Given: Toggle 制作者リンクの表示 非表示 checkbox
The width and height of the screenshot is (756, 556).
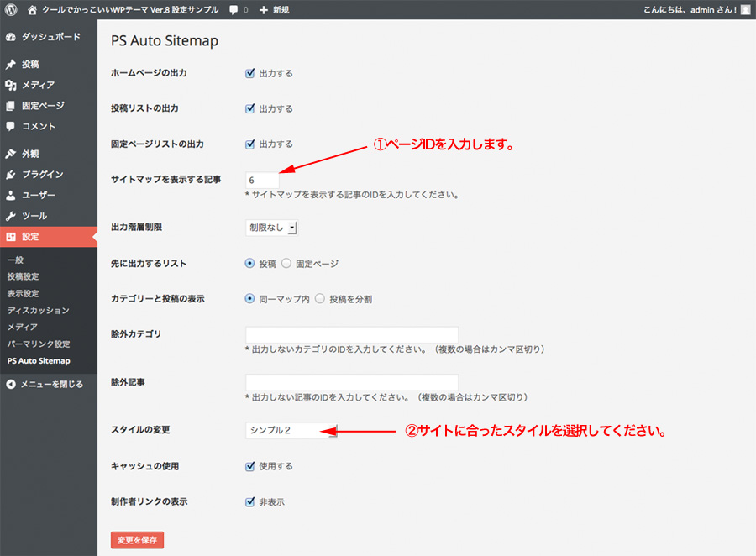Looking at the screenshot, I should click(249, 502).
